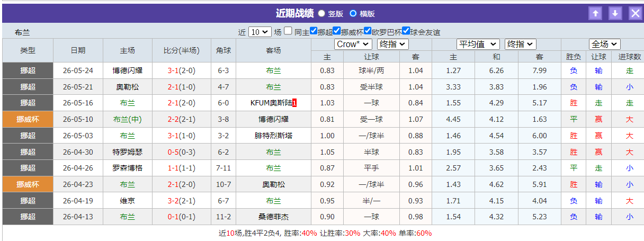The height and width of the screenshot is (241, 644).
Task: Click draw odds 6.26 in 26-05-24 row
Action: click(496, 70)
